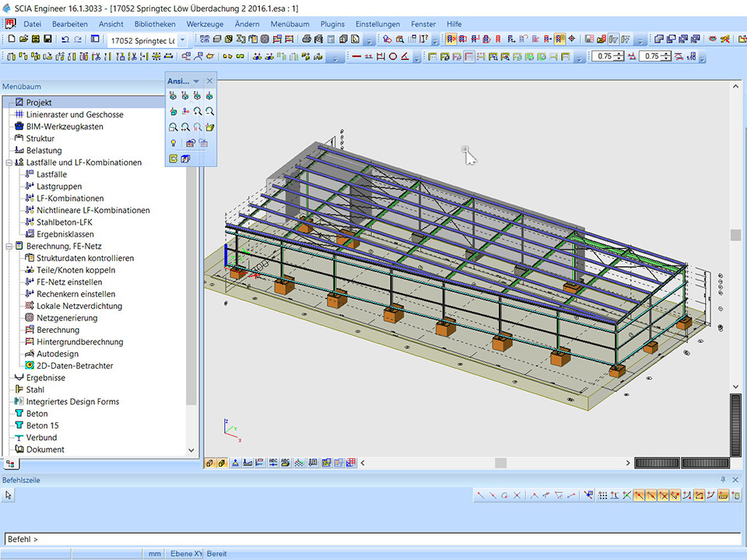Click the save project floppy disk icon
747x560 pixels.
47,39
